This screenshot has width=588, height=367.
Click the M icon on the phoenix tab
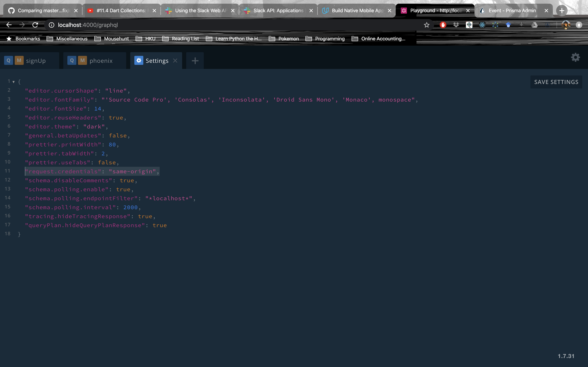82,60
